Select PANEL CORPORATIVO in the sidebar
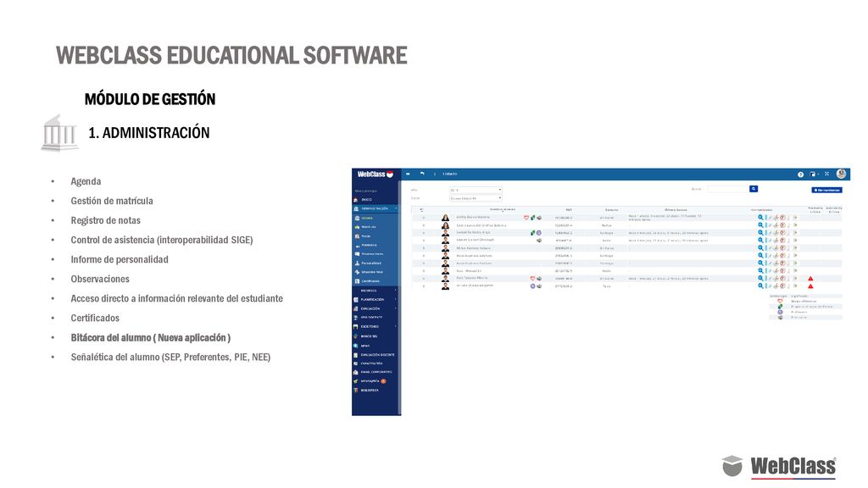This screenshot has width=868, height=488. tap(376, 372)
